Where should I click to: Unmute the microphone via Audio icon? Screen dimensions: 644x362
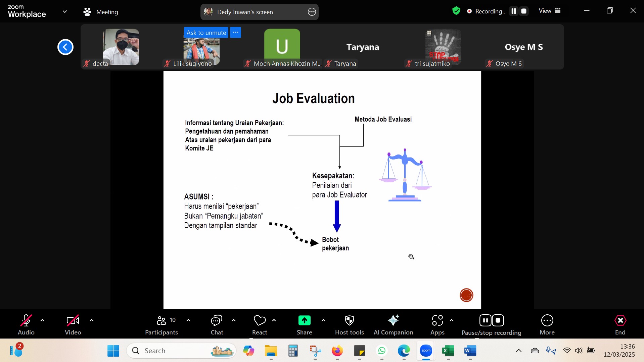26,320
